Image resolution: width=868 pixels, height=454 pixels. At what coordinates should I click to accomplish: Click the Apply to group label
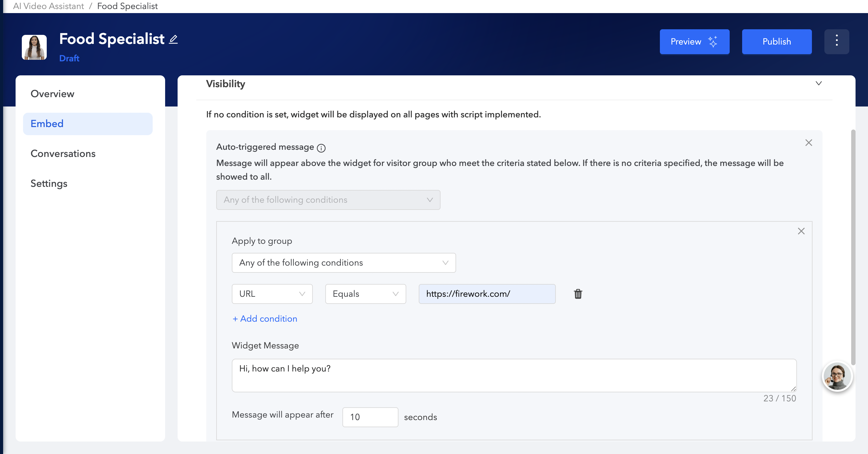[262, 241]
